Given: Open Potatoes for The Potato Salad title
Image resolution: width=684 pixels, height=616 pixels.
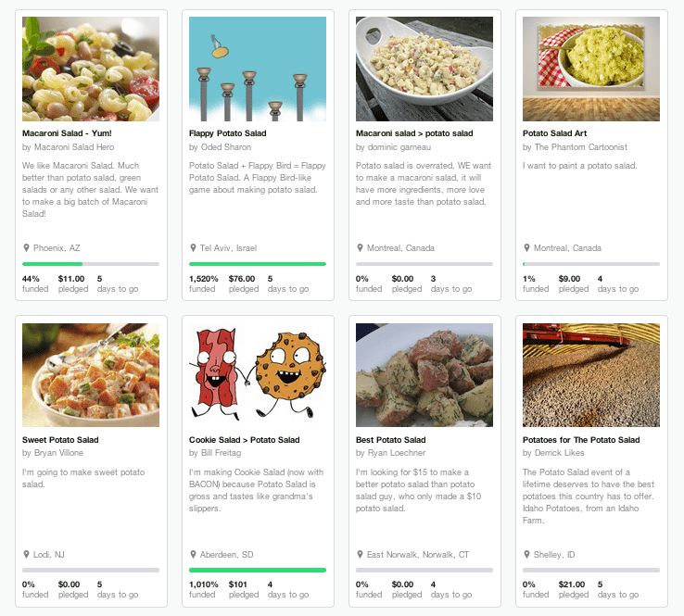Looking at the screenshot, I should [581, 440].
